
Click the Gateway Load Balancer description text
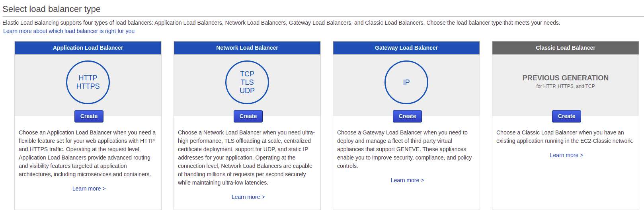[x=404, y=149]
